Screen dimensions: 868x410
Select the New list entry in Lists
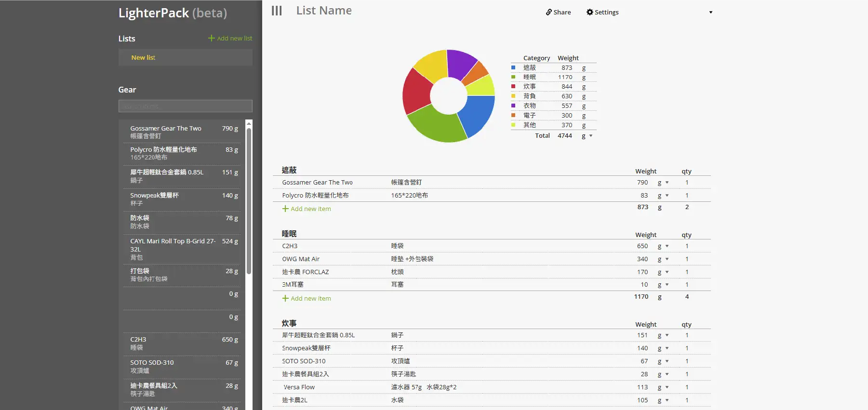[x=186, y=57]
